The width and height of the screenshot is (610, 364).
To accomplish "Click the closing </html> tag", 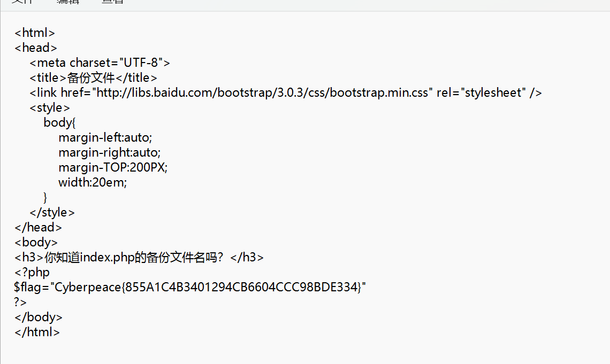I will (x=37, y=332).
